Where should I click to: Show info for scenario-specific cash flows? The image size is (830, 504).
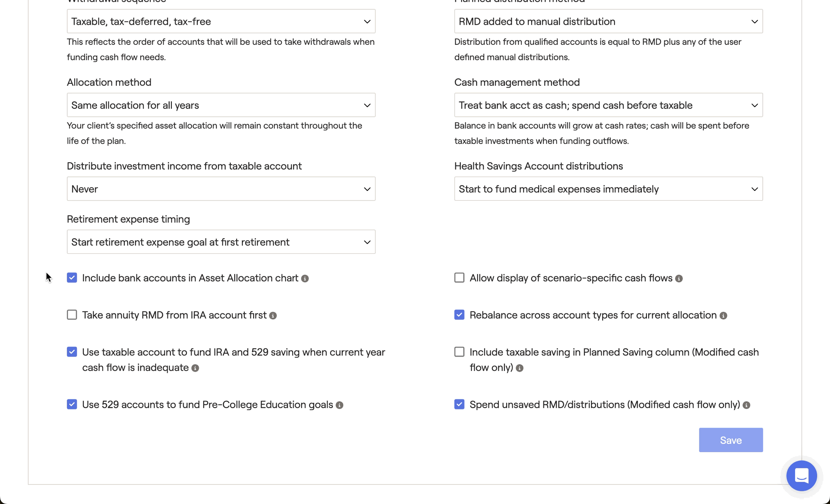tap(679, 279)
